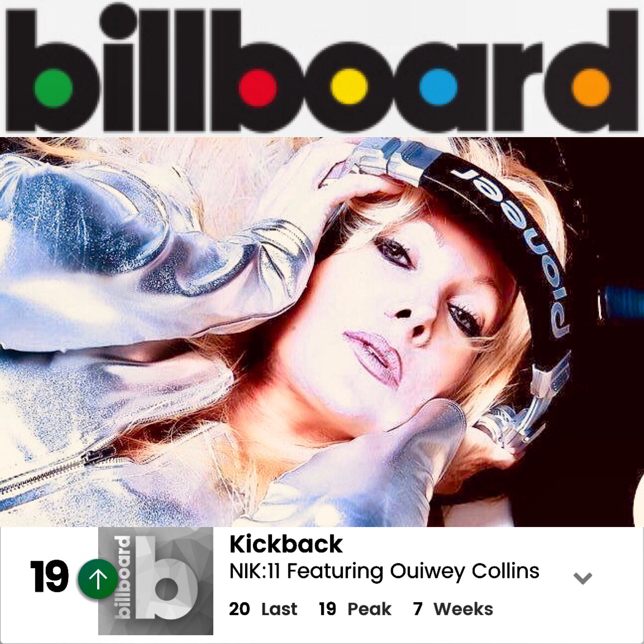Open the Kickback song title
The height and width of the screenshot is (644, 644).
286,544
